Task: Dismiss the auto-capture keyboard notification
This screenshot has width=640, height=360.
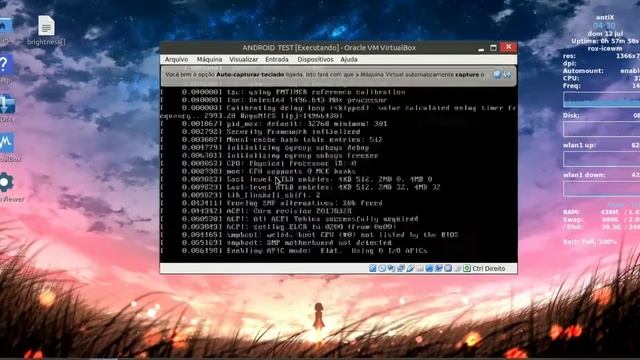Action: click(497, 75)
